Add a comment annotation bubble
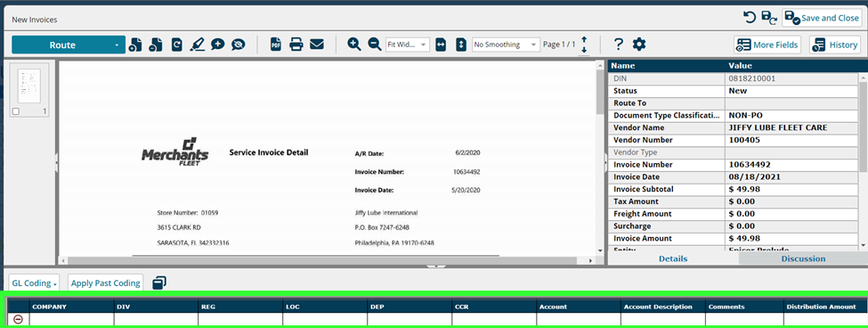The image size is (868, 328). click(x=217, y=45)
